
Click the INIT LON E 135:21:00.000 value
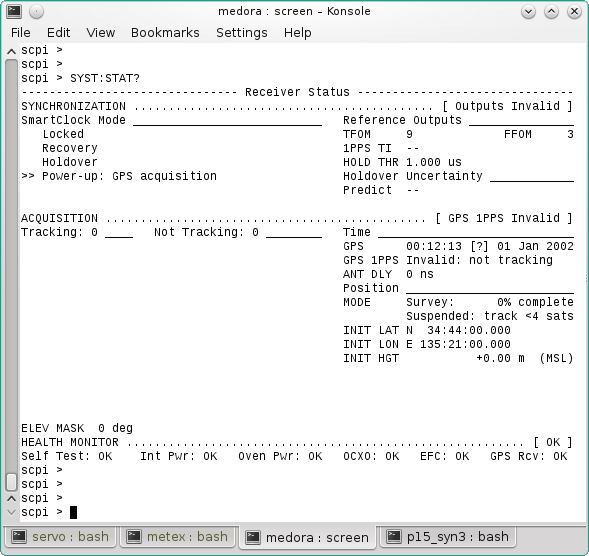[458, 344]
